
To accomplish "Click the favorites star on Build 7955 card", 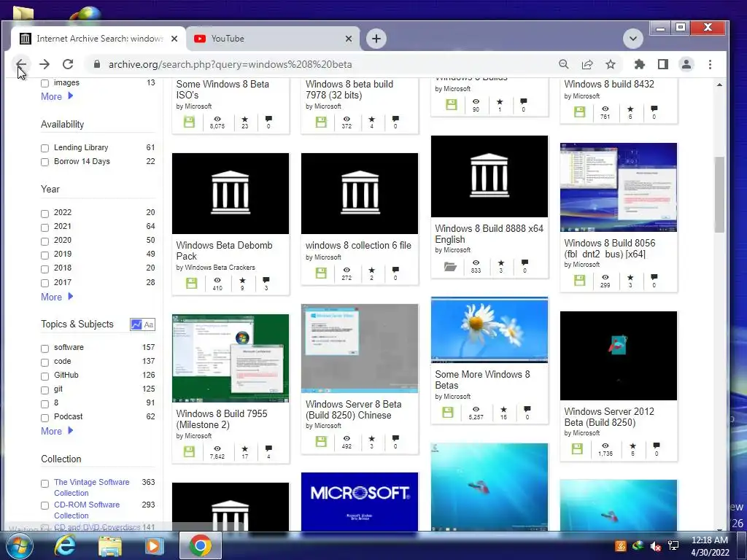I will pyautogui.click(x=244, y=448).
